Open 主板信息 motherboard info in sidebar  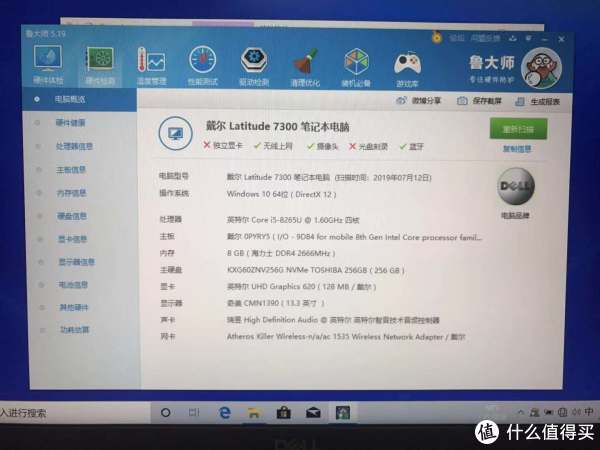71,170
